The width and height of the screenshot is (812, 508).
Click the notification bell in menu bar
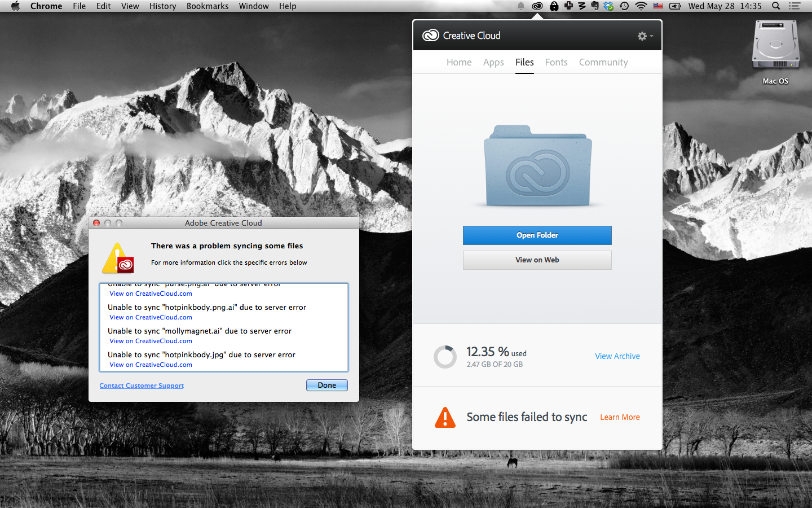coord(521,6)
